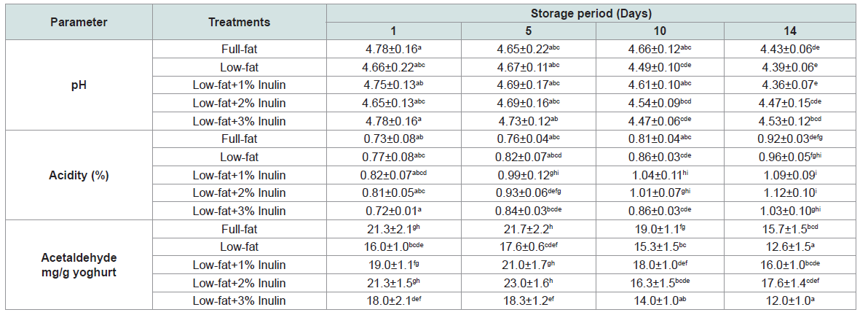Select the cell with 21.7±2.2
The image size is (868, 315).
click(x=528, y=229)
